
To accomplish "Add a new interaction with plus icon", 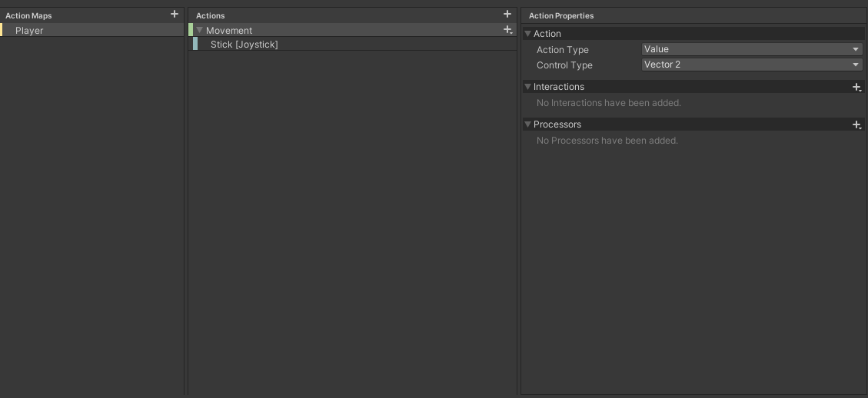I will [856, 87].
